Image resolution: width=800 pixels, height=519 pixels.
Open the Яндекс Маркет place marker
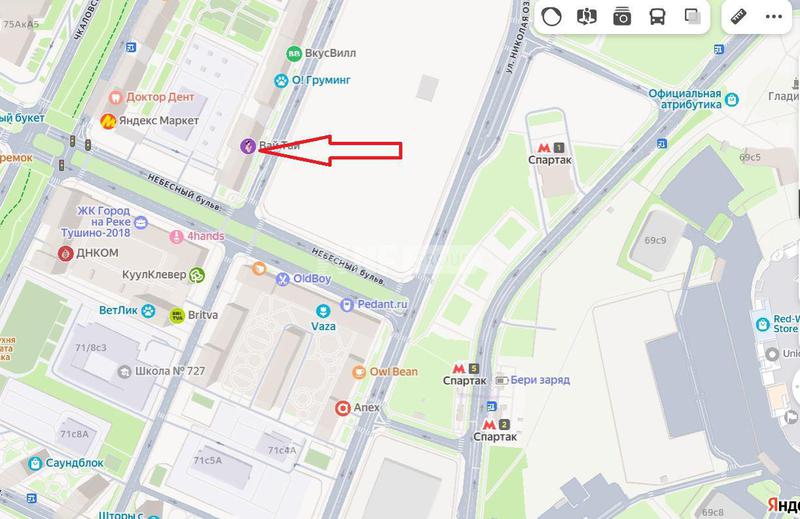click(108, 121)
